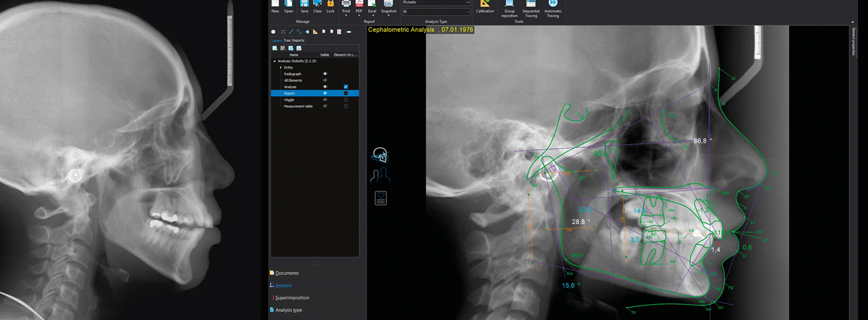
Task: Select the Report layer row
Action: click(315, 93)
